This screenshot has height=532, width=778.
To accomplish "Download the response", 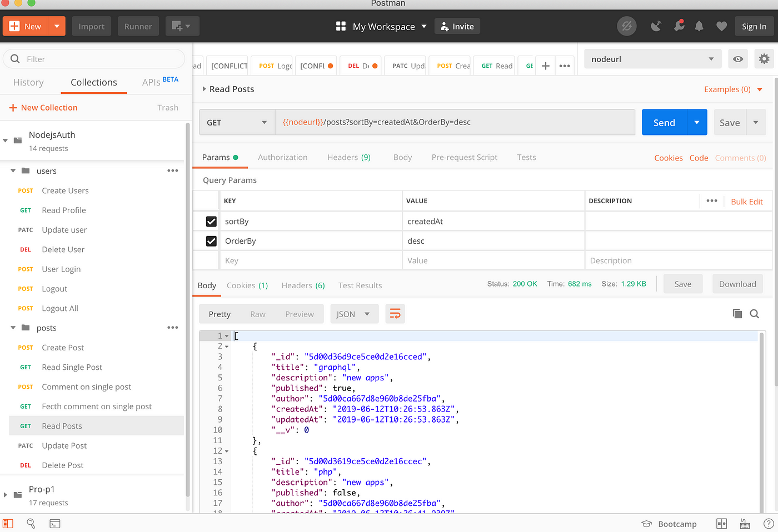I will (x=737, y=284).
